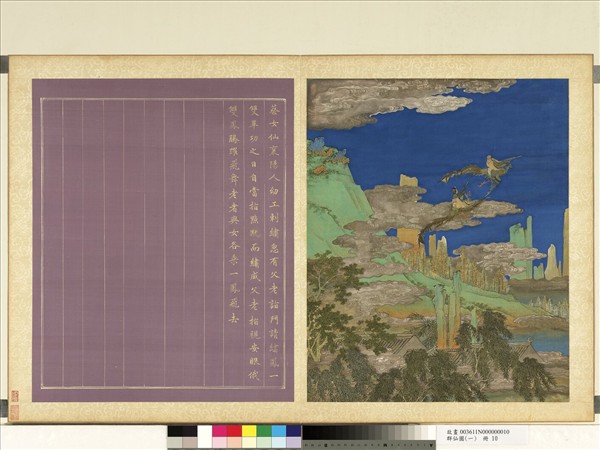Pick the cyan swatch on the color bar
This screenshot has height=450, width=600.
click(x=278, y=431)
